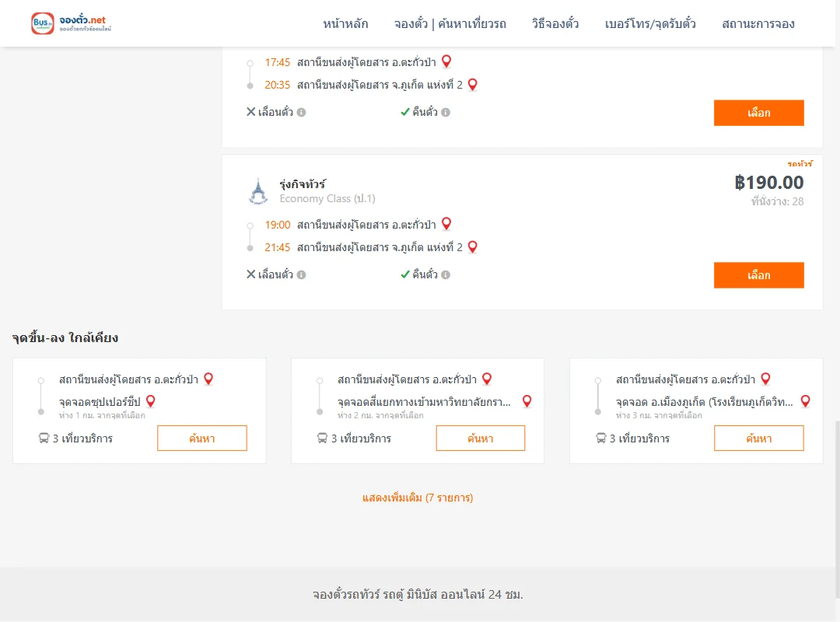Image resolution: width=840 pixels, height=622 pixels.
Task: Open map pin for จุดจอดซุปเปอร์ชีป
Action: (151, 401)
